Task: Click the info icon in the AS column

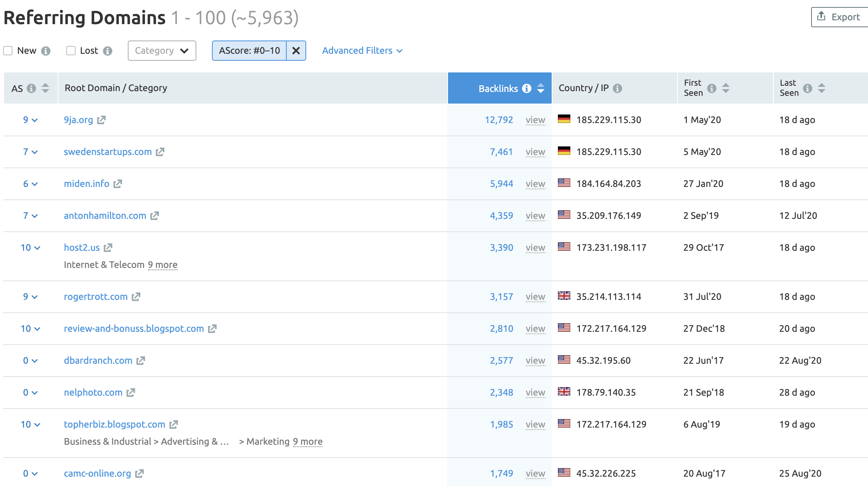Action: (31, 88)
